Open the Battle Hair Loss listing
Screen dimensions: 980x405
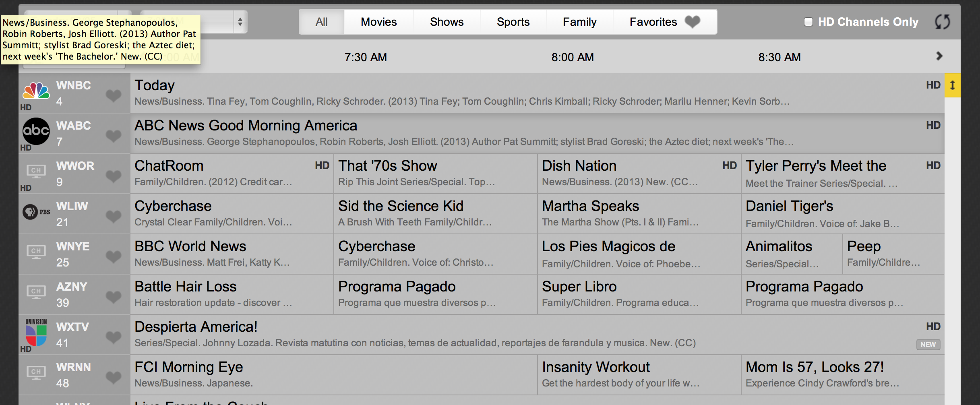coord(232,294)
